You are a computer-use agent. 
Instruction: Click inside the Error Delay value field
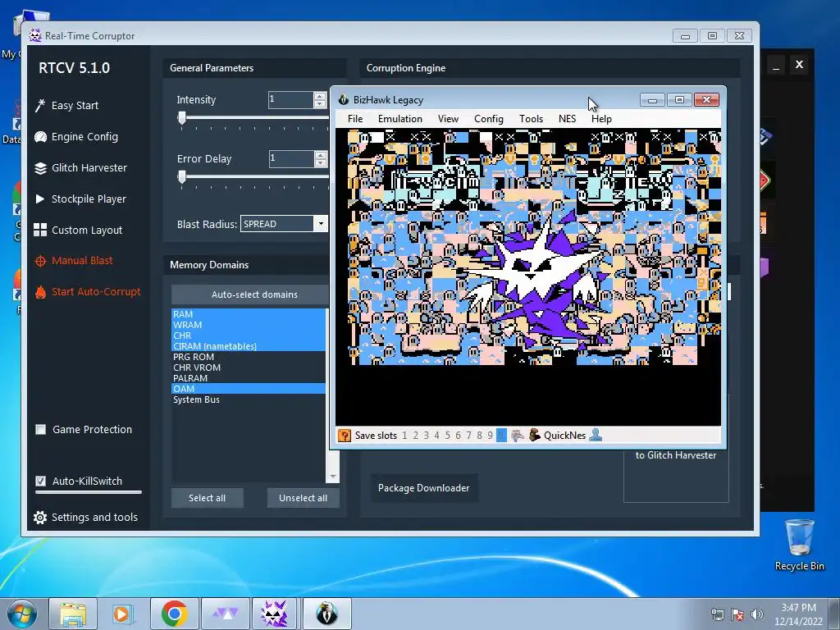click(291, 158)
